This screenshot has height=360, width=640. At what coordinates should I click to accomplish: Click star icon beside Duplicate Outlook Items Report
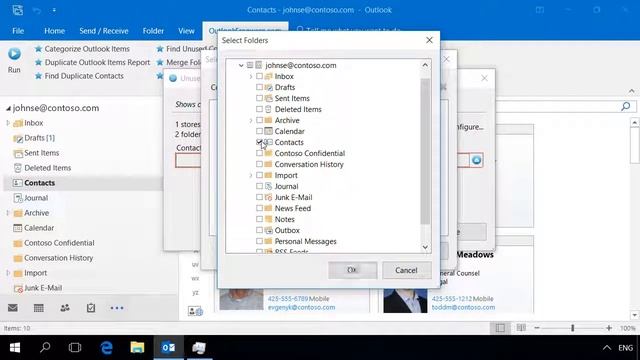38,62
